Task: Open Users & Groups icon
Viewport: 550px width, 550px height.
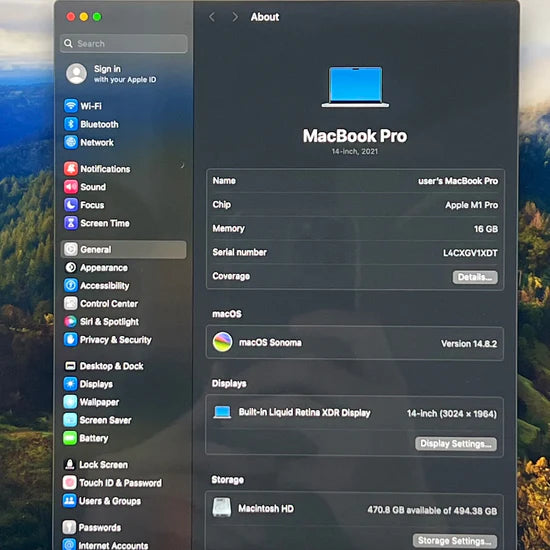Action: pos(69,501)
